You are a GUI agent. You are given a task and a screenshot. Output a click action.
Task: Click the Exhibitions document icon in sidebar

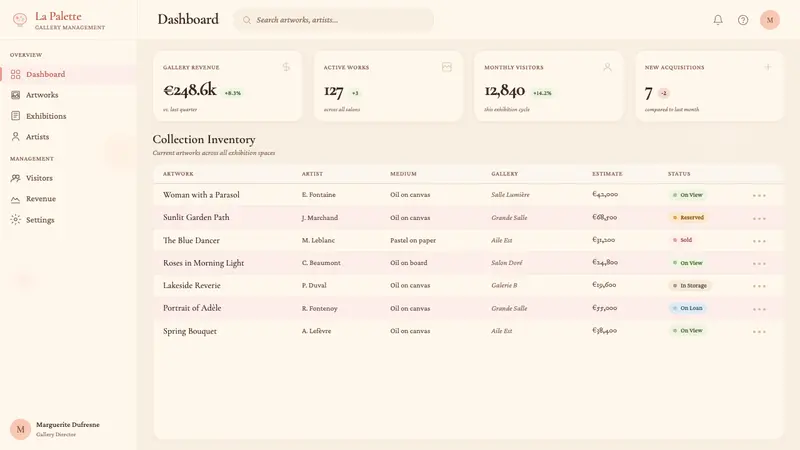coord(16,116)
